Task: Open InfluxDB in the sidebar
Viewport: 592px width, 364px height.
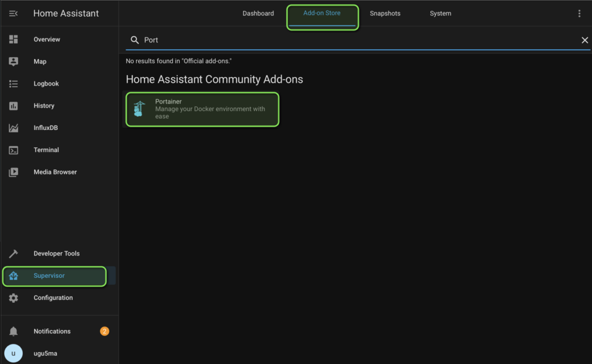Action: click(58, 128)
